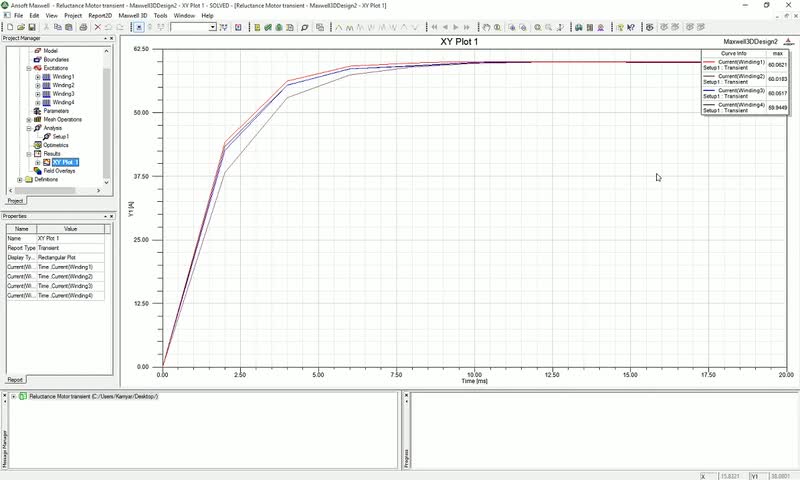This screenshot has width=800, height=480.
Task: Switch to the Project tab
Action: pos(15,201)
